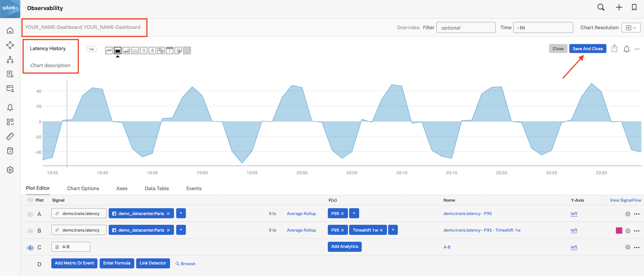This screenshot has height=276, width=644.
Task: Switch to the Chart Options tab
Action: pyautogui.click(x=83, y=188)
